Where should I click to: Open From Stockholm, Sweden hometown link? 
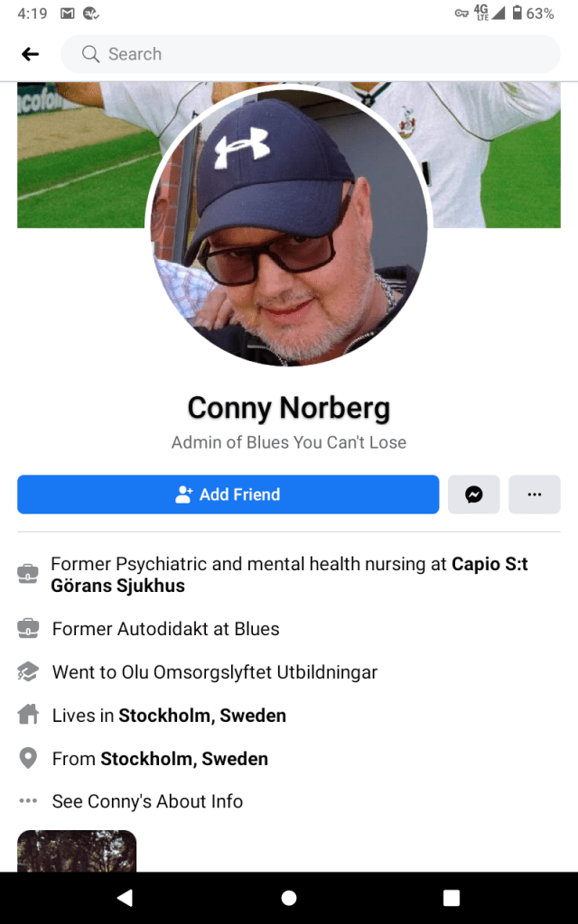184,758
